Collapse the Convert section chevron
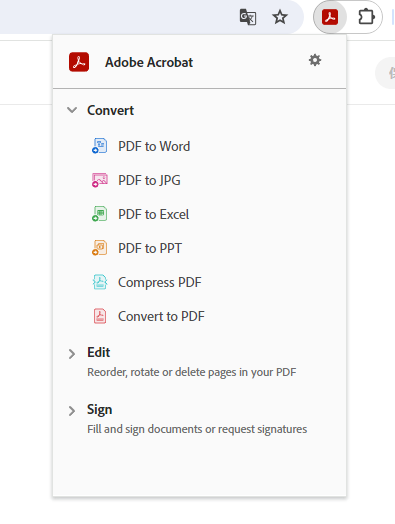 [x=72, y=110]
